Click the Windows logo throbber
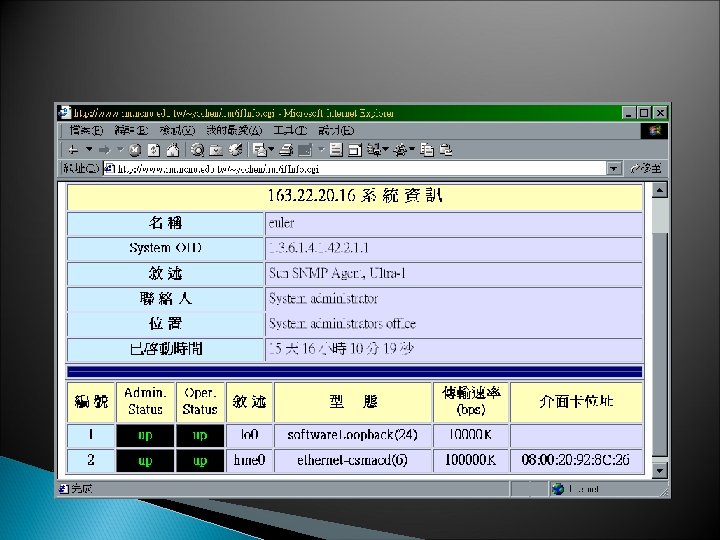Screen dimensions: 720x540 (654, 131)
